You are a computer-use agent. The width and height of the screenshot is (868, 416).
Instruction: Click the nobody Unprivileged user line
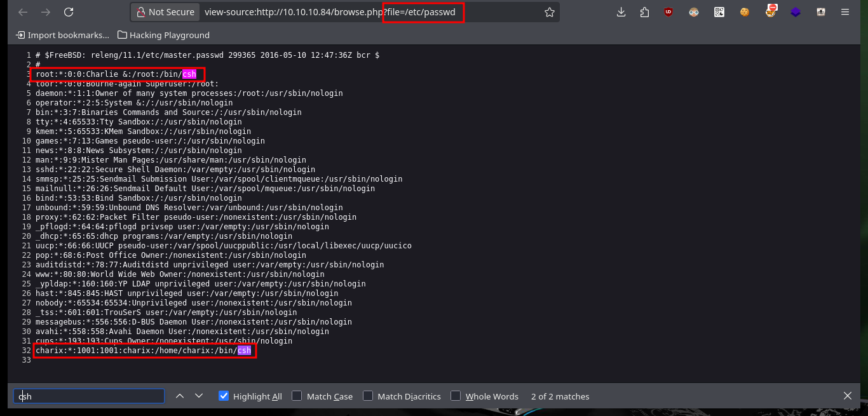pos(194,303)
